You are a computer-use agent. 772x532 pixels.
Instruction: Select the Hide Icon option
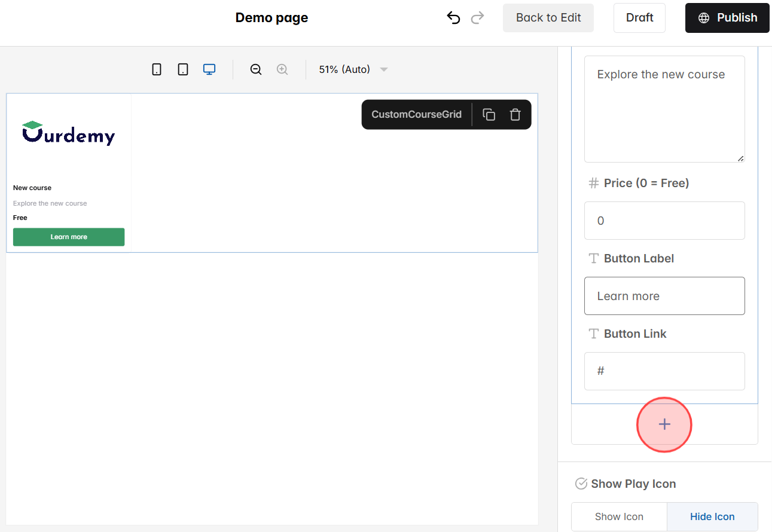click(712, 516)
